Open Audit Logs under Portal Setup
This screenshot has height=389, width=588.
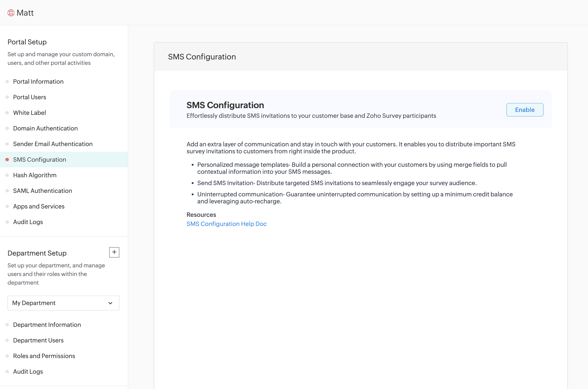point(28,222)
